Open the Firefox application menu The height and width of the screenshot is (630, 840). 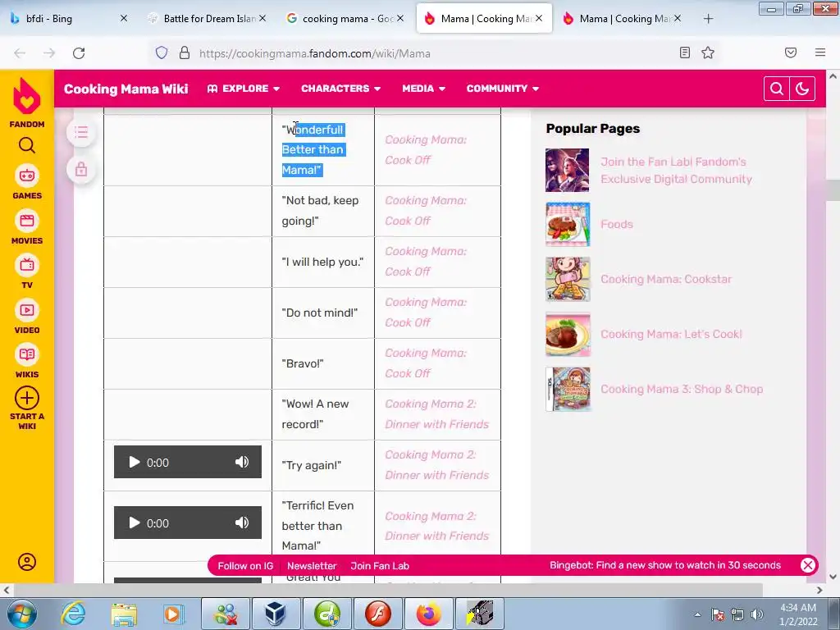819,52
